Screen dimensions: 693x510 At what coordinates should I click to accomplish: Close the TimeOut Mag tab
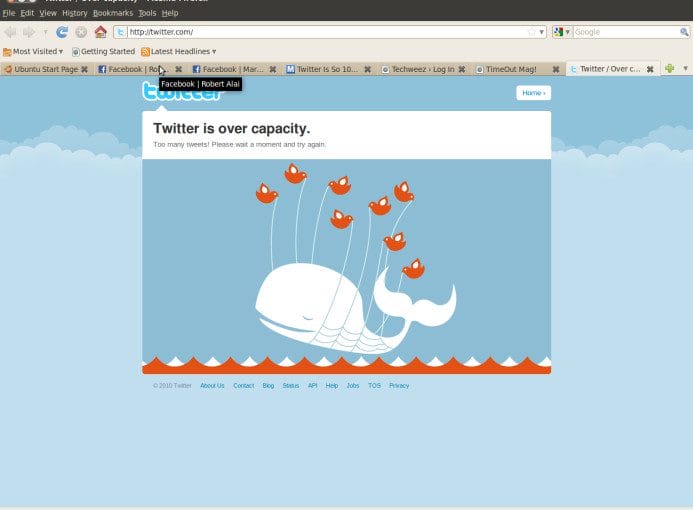click(556, 69)
